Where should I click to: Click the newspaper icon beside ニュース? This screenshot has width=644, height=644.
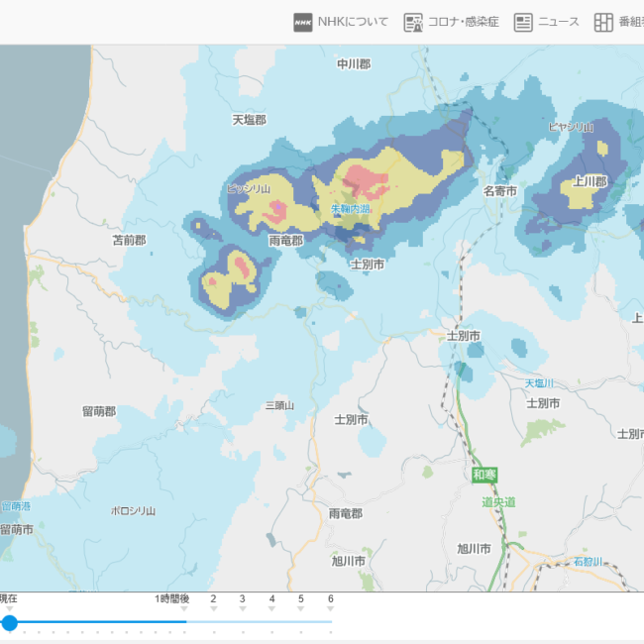[523, 22]
